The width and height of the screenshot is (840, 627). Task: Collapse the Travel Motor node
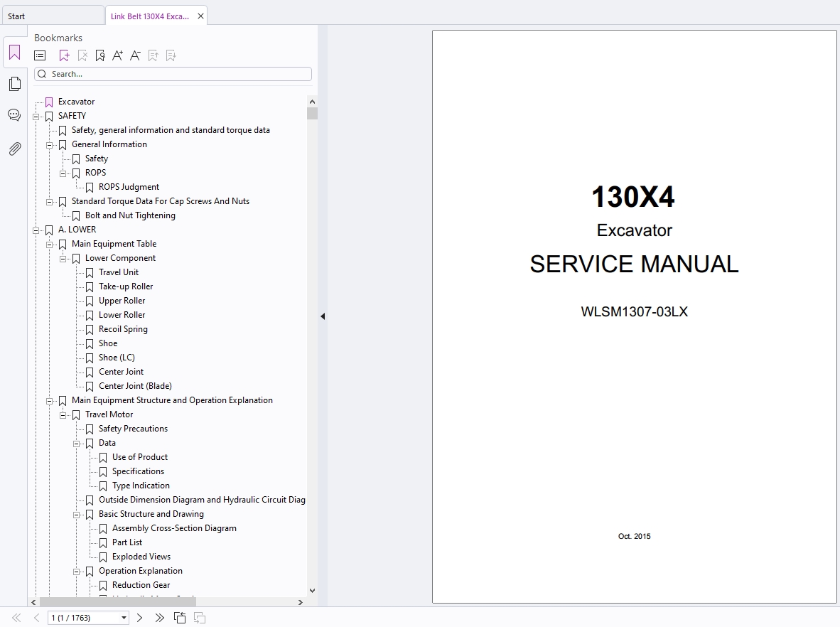pos(63,414)
